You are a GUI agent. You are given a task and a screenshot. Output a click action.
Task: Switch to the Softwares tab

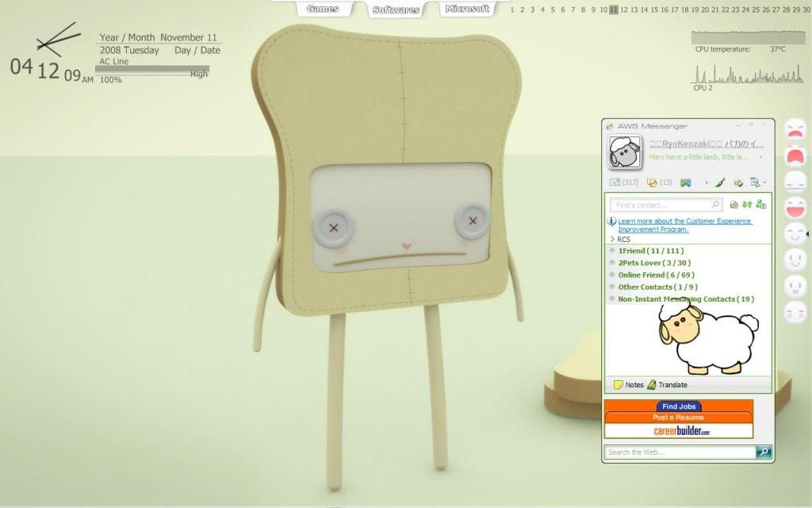coord(396,10)
